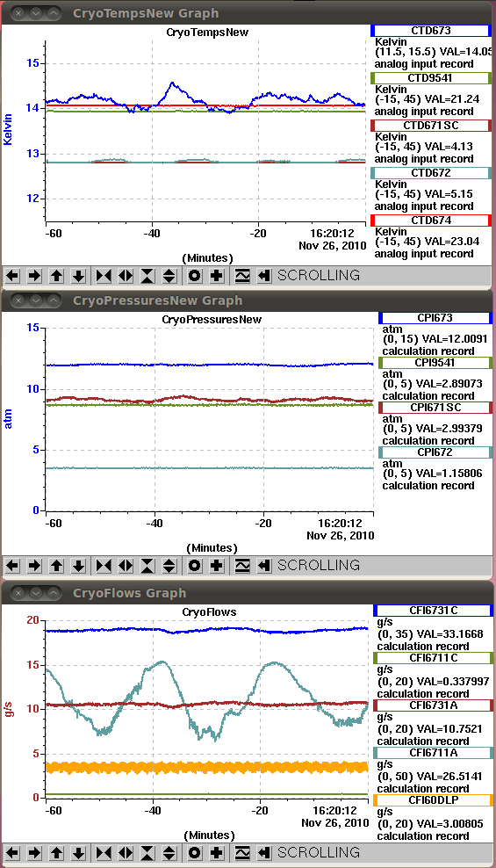This screenshot has width=496, height=868.
Task: Click the scroll-back arrow icon in CryoFlows toolbar
Action: click(x=264, y=852)
